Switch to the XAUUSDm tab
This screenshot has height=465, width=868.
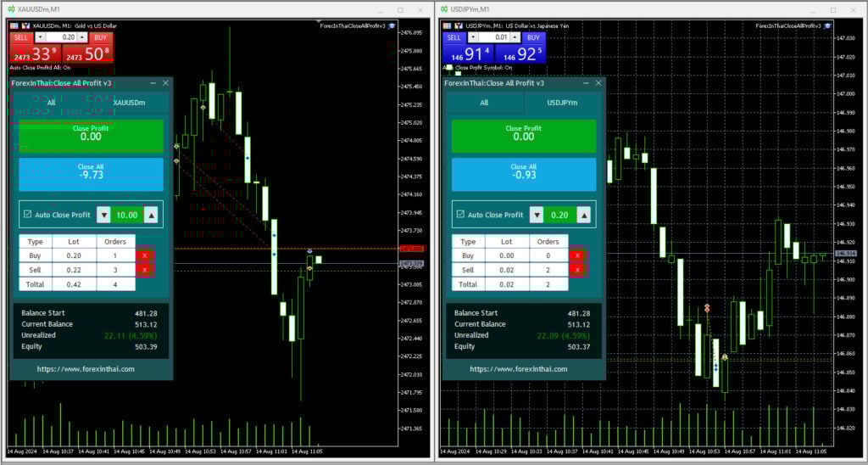pyautogui.click(x=129, y=103)
